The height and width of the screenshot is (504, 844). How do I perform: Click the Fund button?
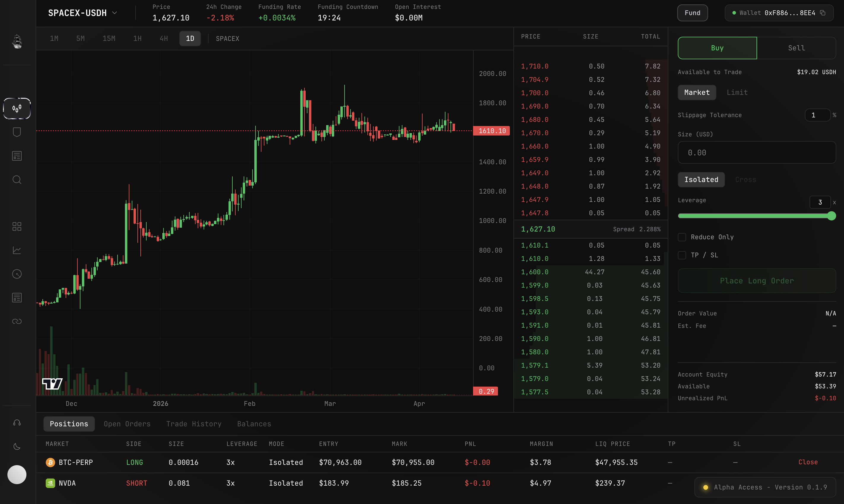[x=692, y=13]
